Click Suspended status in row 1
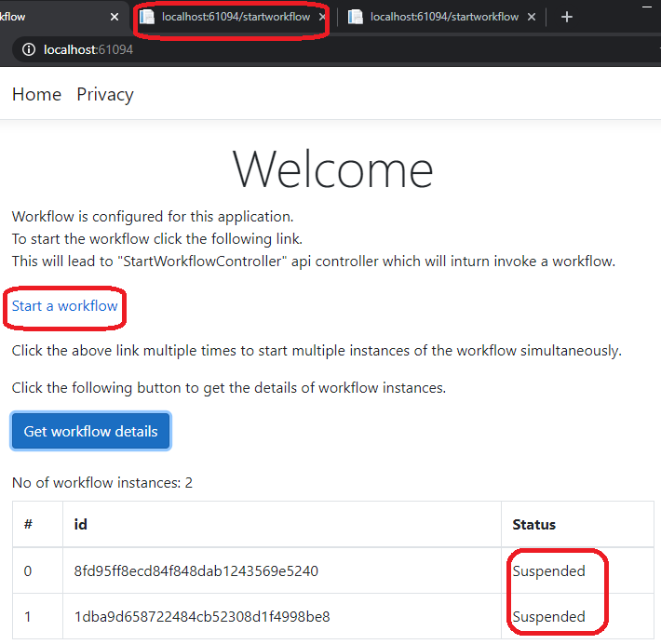Viewport: 661px width, 644px height. click(x=549, y=617)
